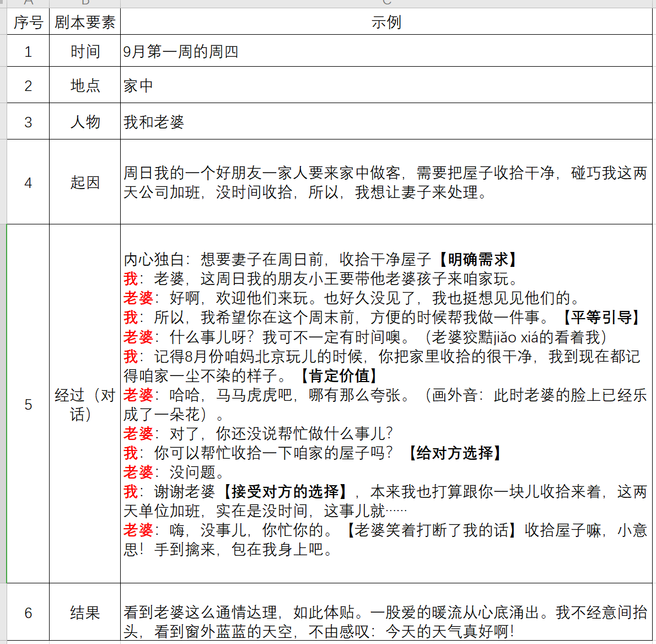Click the sequence number cell "1"
The width and height of the screenshot is (656, 644).
[x=28, y=51]
